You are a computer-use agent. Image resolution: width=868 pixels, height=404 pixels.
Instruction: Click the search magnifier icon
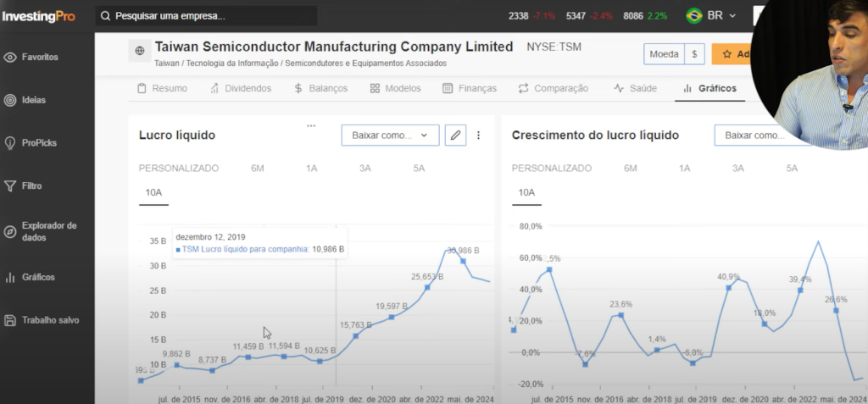pyautogui.click(x=105, y=16)
